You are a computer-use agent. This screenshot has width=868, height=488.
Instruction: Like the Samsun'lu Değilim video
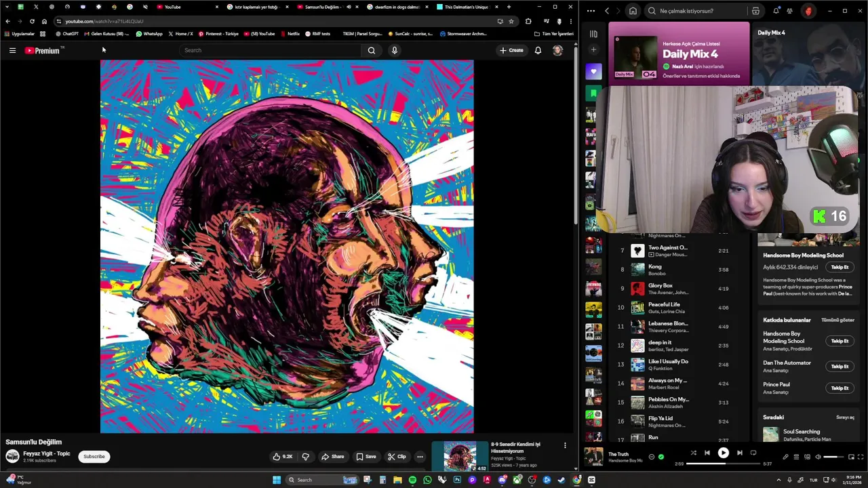pyautogui.click(x=283, y=457)
